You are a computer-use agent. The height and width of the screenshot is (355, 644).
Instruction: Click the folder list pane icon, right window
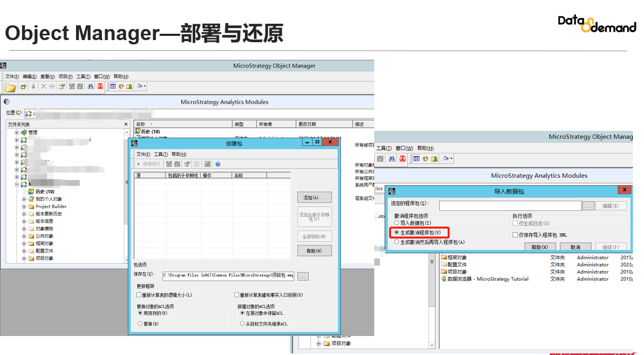point(416,158)
